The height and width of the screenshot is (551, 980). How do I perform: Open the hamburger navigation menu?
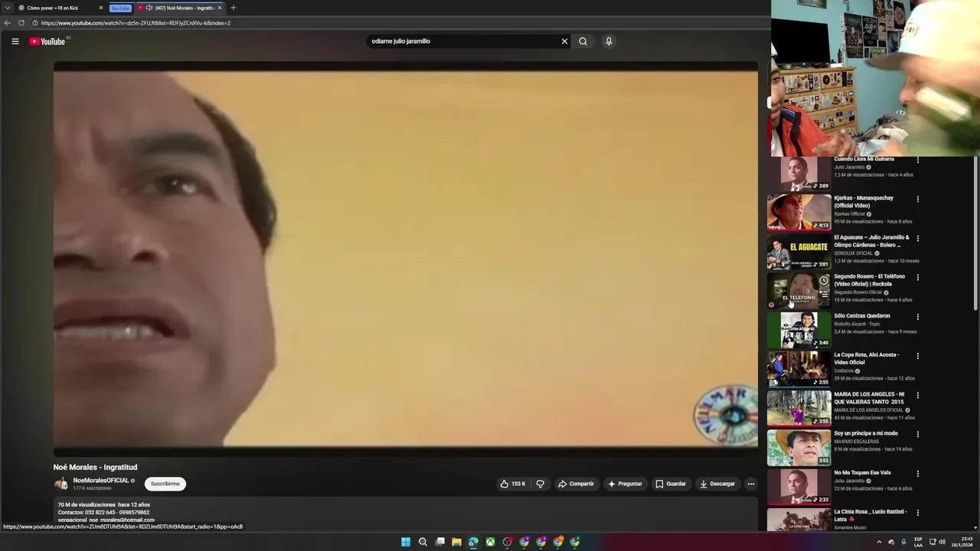pyautogui.click(x=15, y=41)
